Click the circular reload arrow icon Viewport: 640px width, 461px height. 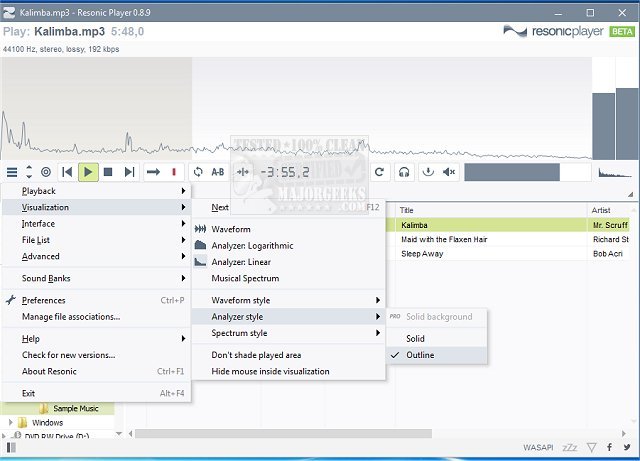pyautogui.click(x=379, y=172)
